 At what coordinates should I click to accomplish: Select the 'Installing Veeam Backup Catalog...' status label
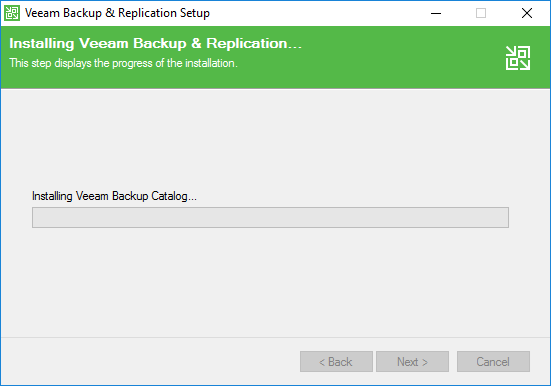114,196
